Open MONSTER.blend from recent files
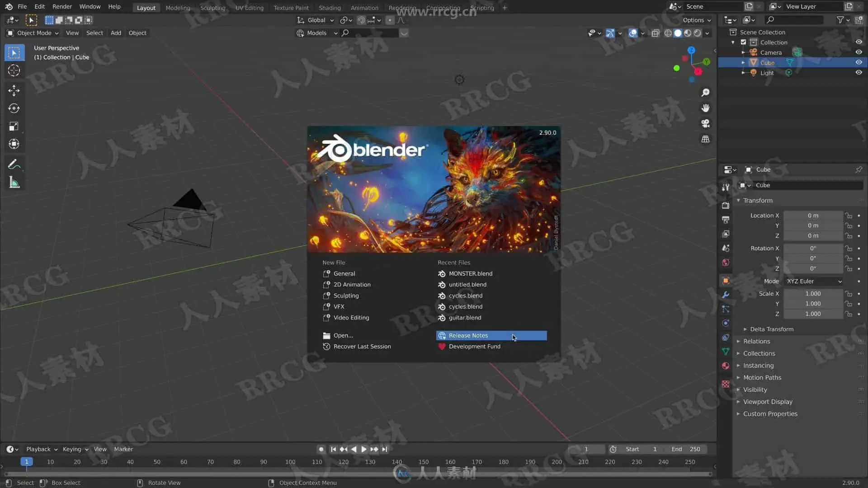 click(470, 273)
